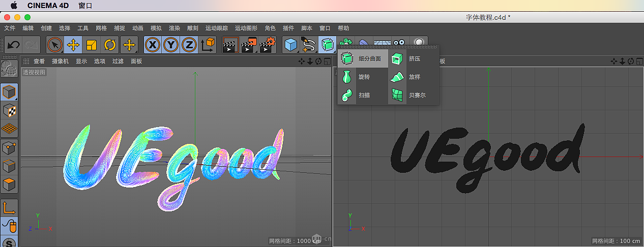Open the 创建 menu
The width and height of the screenshot is (644, 247).
[x=46, y=28]
